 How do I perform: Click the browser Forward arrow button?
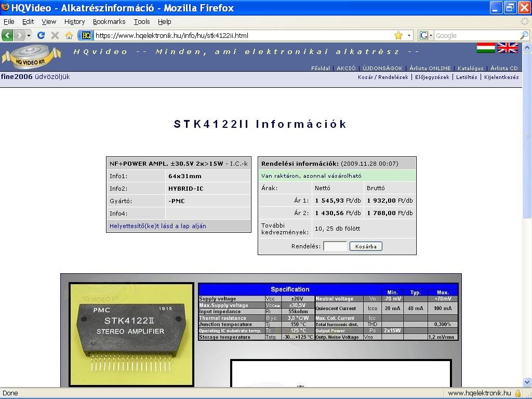[x=19, y=35]
